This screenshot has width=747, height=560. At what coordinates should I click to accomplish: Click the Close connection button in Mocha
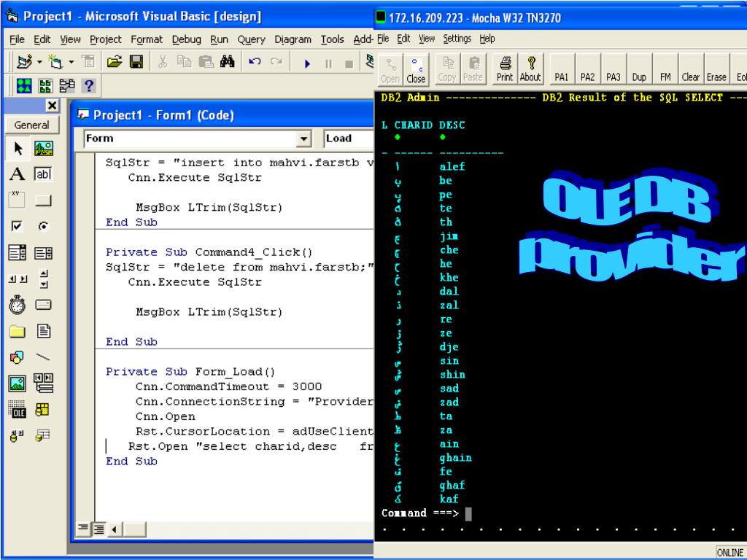click(416, 69)
